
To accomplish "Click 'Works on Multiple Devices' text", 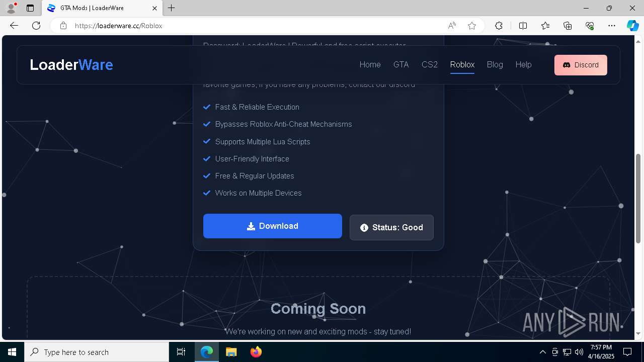I will pos(258,193).
